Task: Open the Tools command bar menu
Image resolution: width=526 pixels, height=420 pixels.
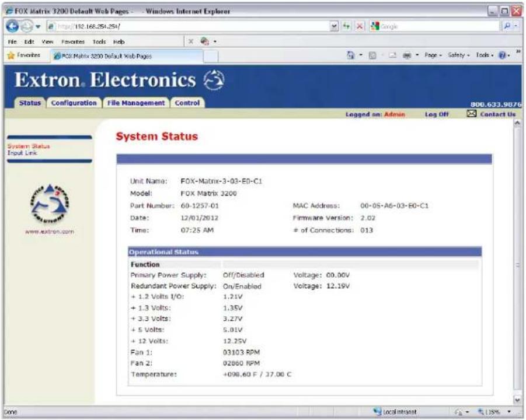Action: point(485,55)
